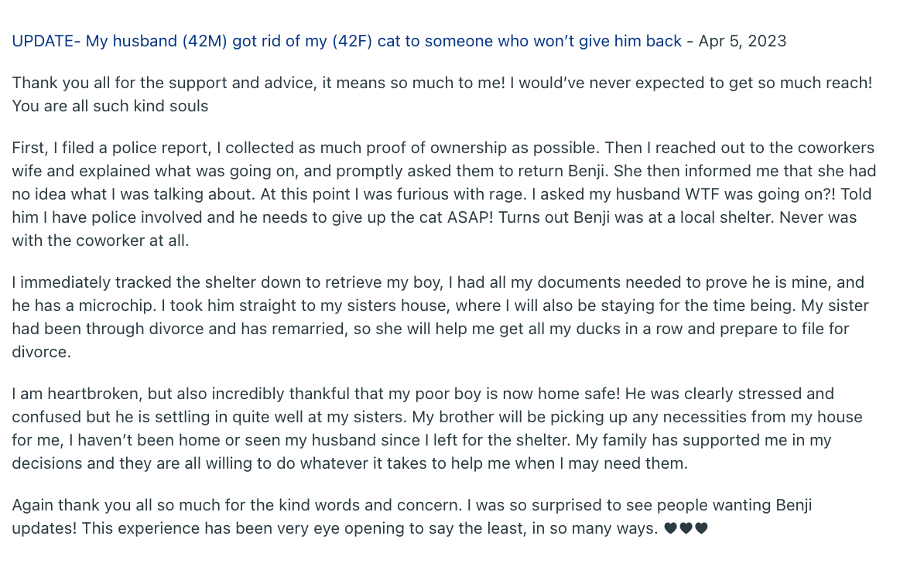Open the UPDATE post title link
Image resolution: width=924 pixels, height=577 pixels.
pos(347,41)
